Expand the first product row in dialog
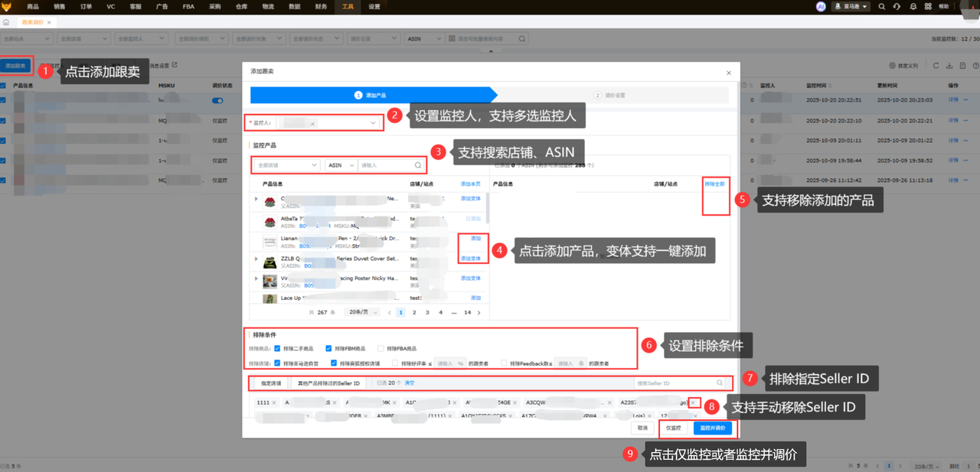The image size is (980, 472). coord(256,199)
